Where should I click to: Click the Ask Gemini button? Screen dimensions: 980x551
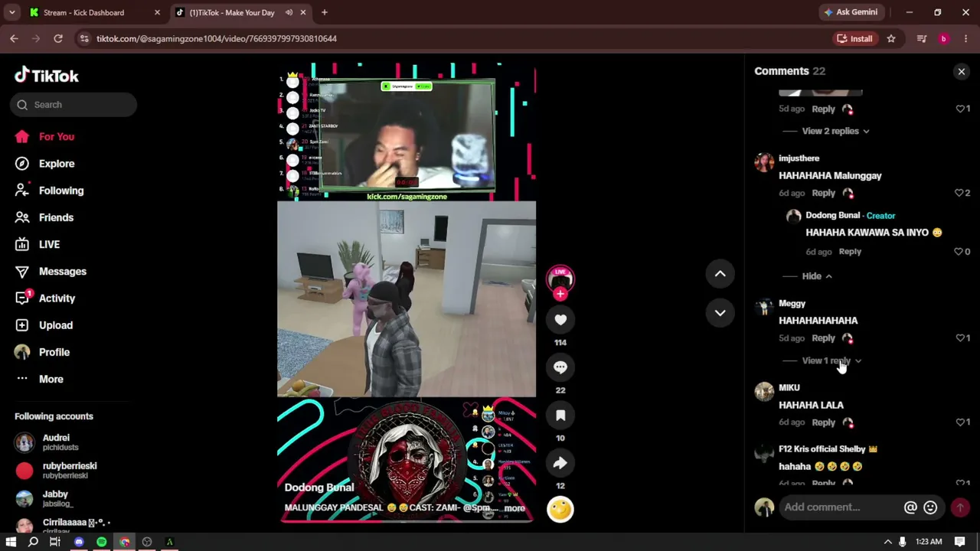[x=851, y=12]
